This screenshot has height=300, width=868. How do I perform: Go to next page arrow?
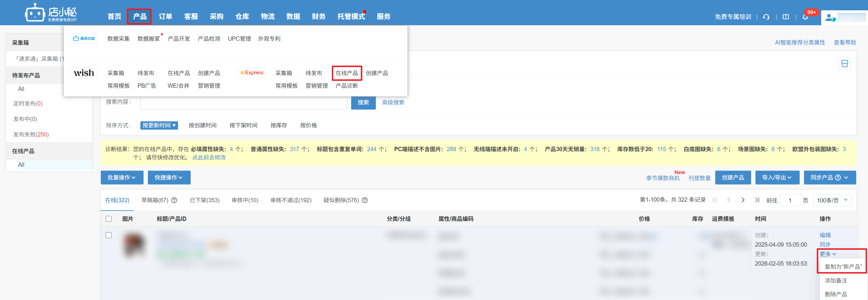[x=743, y=200]
